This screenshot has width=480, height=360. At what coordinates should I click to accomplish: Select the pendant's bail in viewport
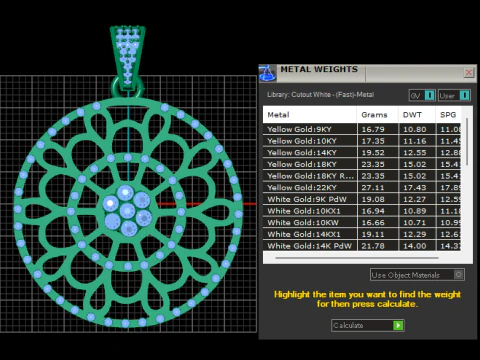pyautogui.click(x=128, y=58)
